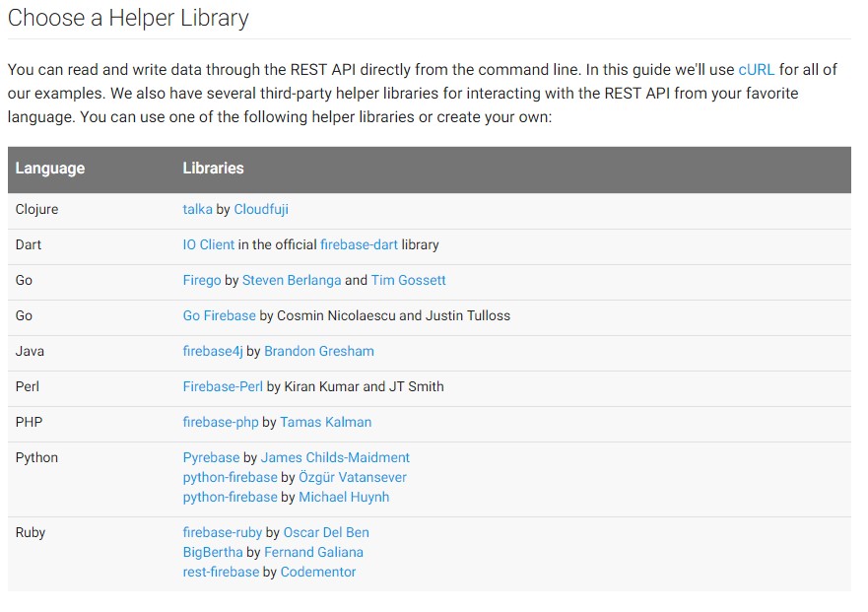The image size is (868, 612).
Task: Open python-firebase by Özgür Vatansever
Action: pyautogui.click(x=230, y=477)
